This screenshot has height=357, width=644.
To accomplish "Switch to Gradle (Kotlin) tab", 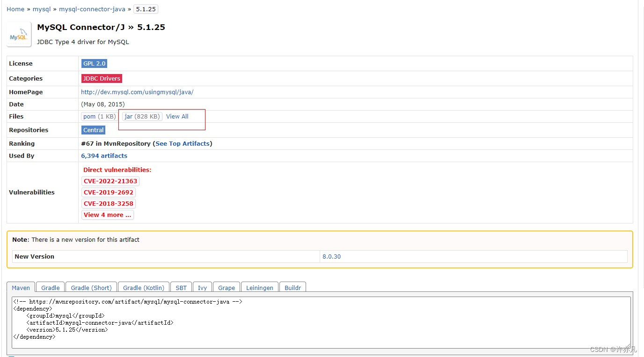I will coord(144,288).
